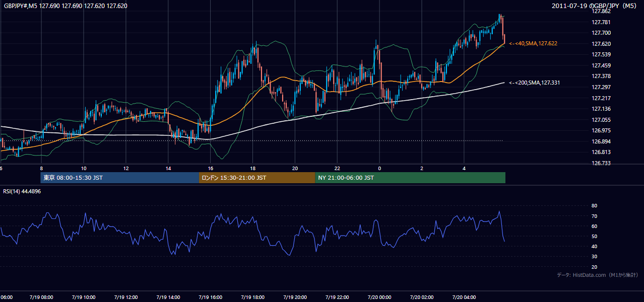Click the RSI 20 level label
This screenshot has height=302, width=644.
point(594,267)
